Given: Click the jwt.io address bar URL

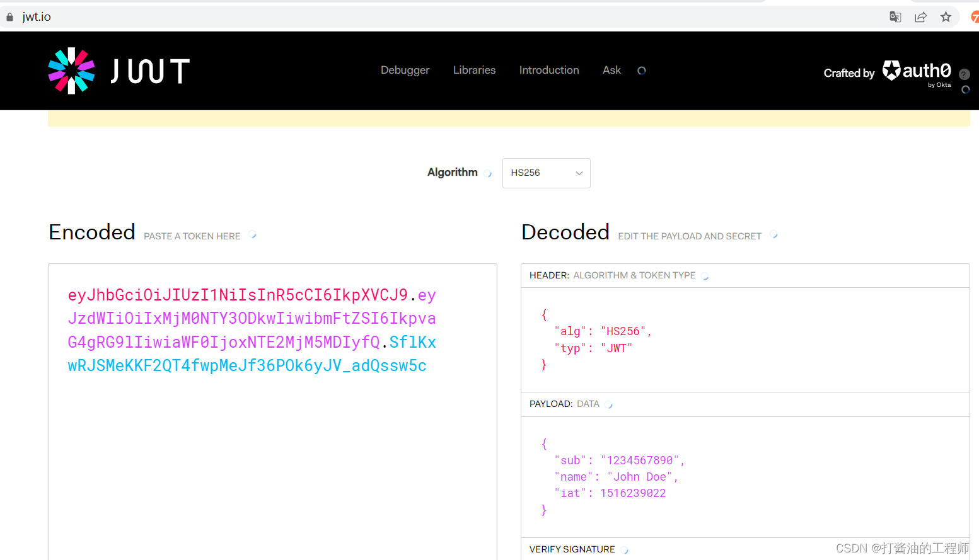Looking at the screenshot, I should [37, 17].
